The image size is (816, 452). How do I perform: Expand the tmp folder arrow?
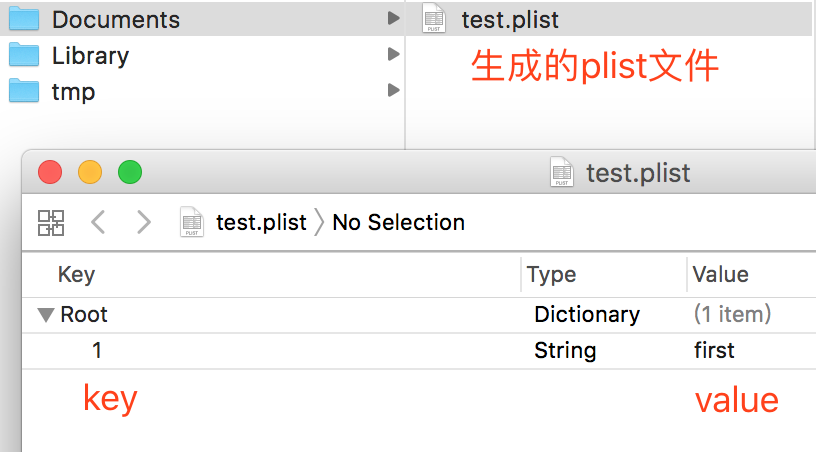393,91
